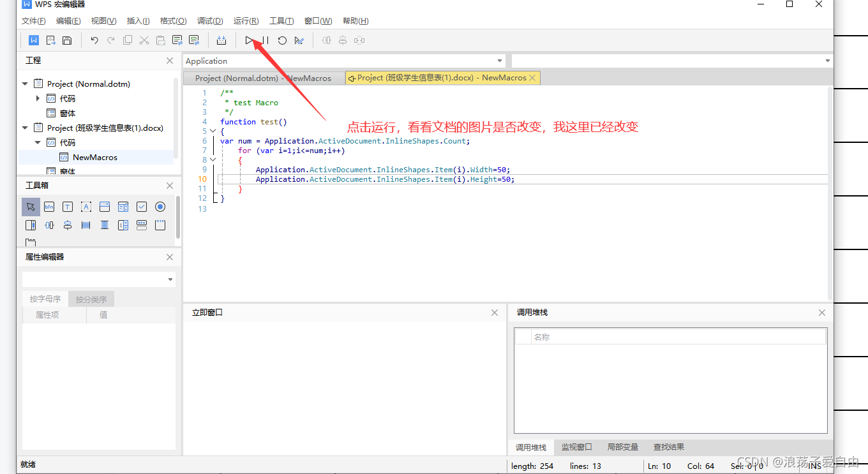Select the combo box control in toolbox

point(105,207)
